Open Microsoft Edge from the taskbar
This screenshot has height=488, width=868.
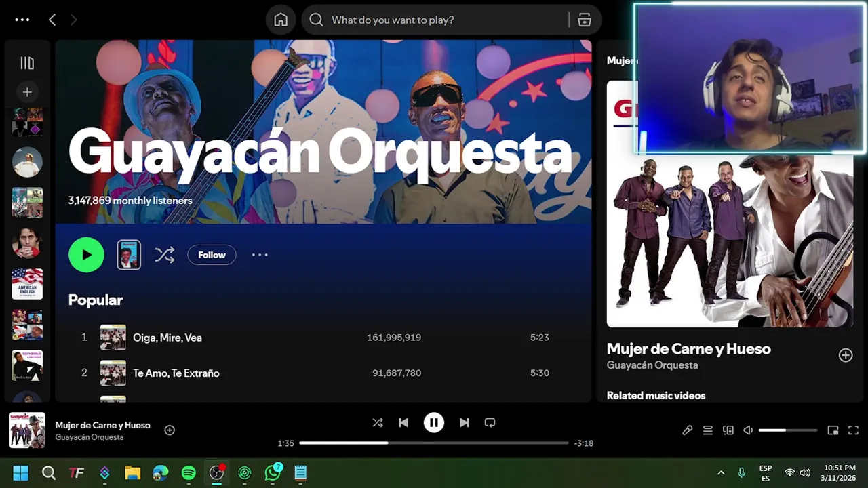[161, 472]
